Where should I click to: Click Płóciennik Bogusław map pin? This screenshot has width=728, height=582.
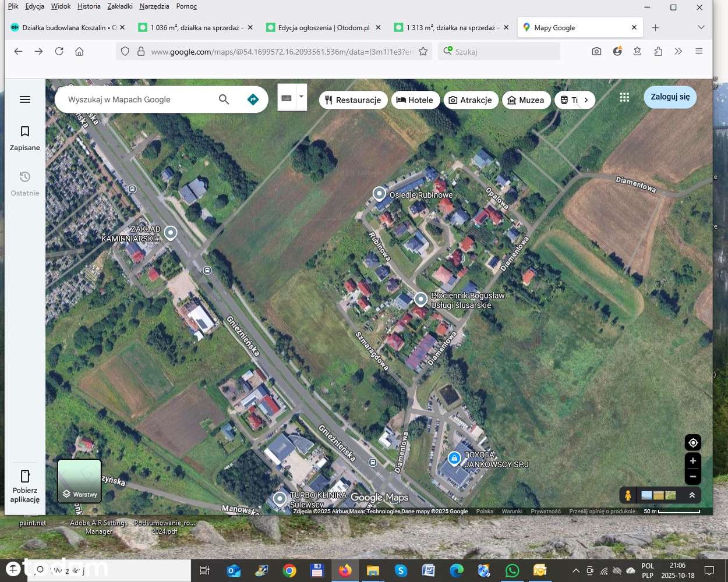(x=420, y=299)
